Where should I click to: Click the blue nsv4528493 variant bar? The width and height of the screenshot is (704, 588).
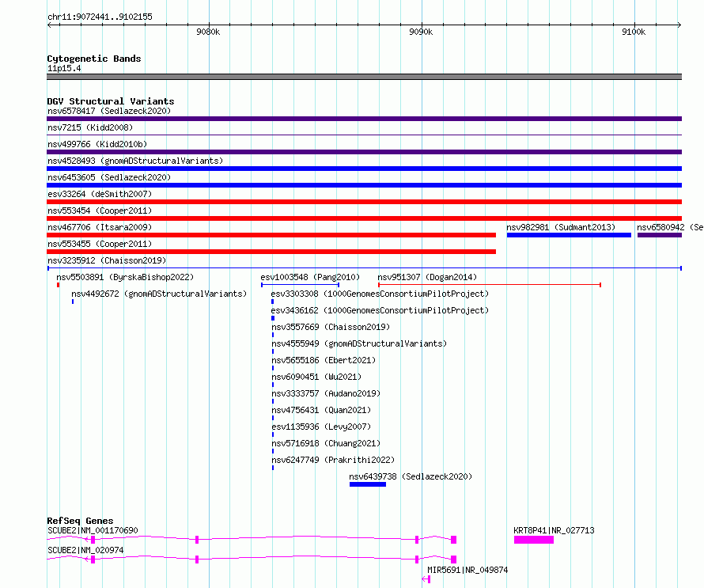pyautogui.click(x=364, y=169)
